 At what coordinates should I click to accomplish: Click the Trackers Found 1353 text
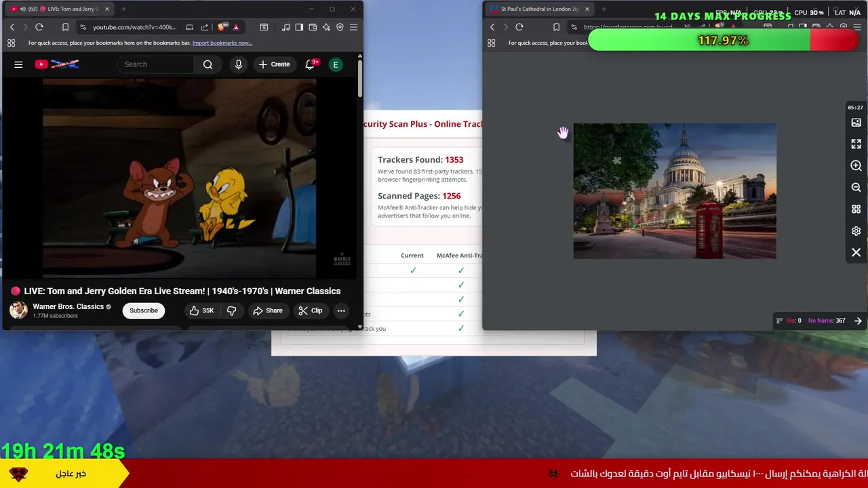(x=420, y=159)
